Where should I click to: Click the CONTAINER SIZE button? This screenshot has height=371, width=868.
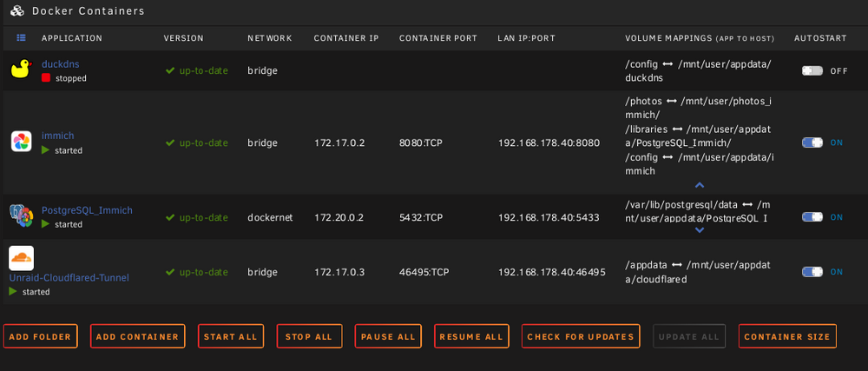click(x=787, y=336)
